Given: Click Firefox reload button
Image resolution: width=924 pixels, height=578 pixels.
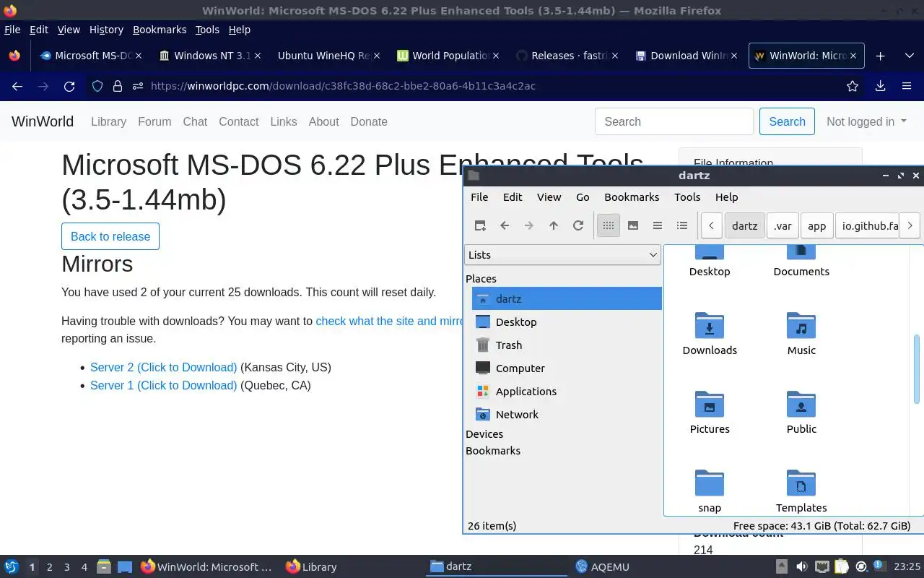Looking at the screenshot, I should (x=69, y=86).
